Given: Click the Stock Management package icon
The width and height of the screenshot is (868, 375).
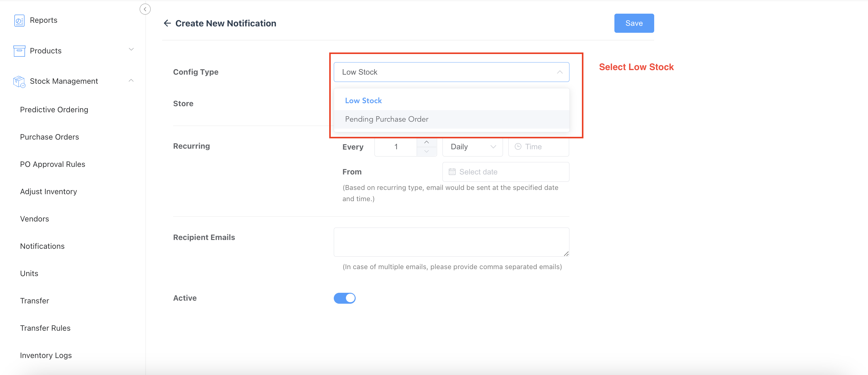Looking at the screenshot, I should 19,82.
